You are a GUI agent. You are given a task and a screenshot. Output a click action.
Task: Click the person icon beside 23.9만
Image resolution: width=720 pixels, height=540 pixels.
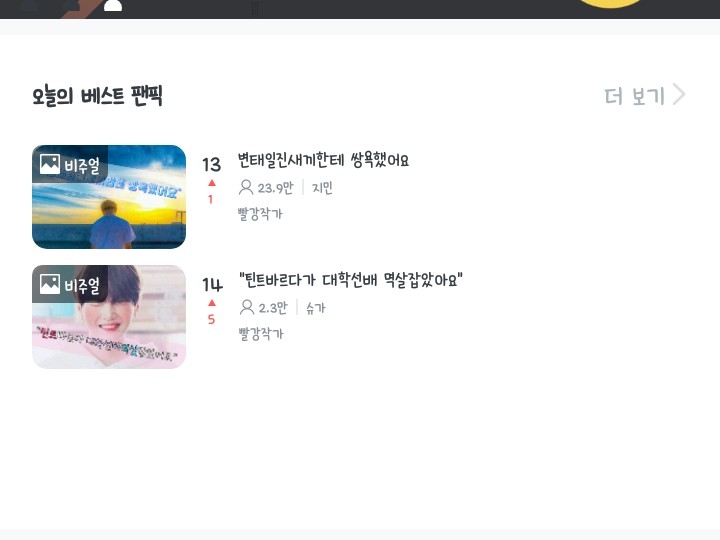pos(246,187)
